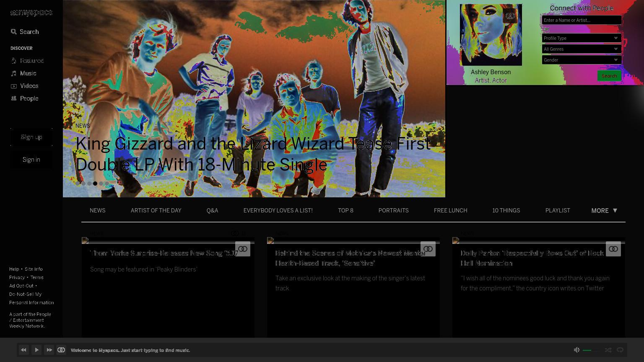Click the Site Info footer link
This screenshot has height=362, width=644.
(x=34, y=269)
